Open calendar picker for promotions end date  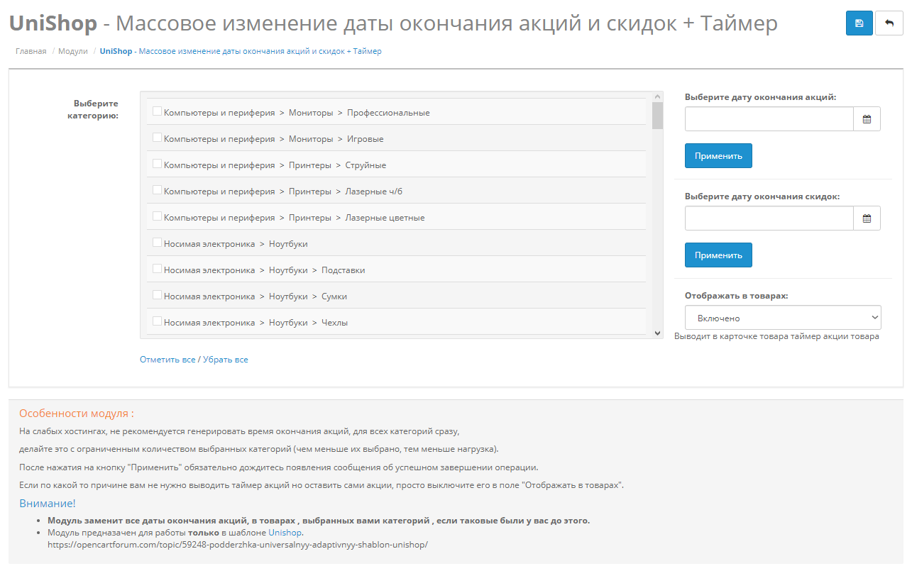867,119
